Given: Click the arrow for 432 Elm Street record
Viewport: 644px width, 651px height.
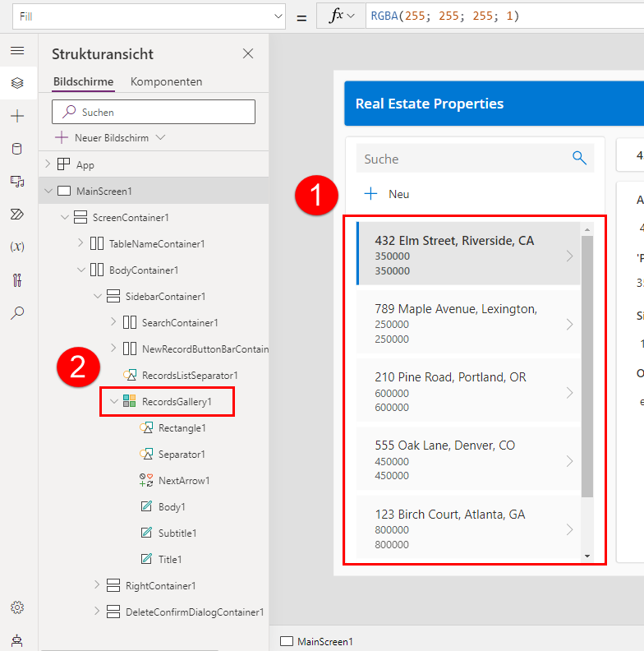Looking at the screenshot, I should (x=570, y=256).
